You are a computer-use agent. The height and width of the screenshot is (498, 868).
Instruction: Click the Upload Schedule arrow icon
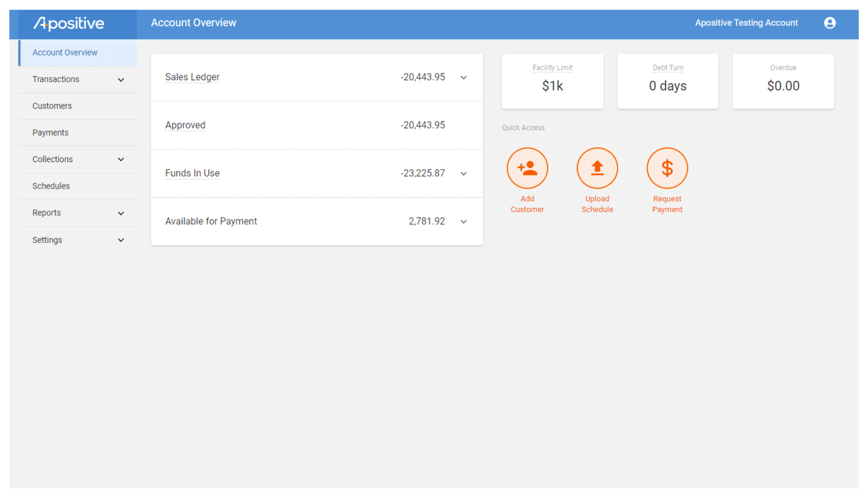(597, 168)
